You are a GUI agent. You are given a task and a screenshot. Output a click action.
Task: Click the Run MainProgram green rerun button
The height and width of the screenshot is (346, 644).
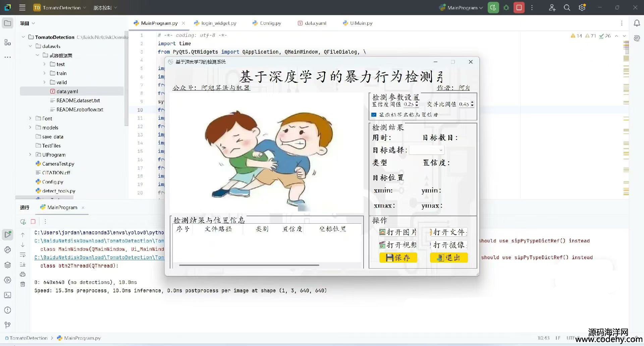pos(493,7)
